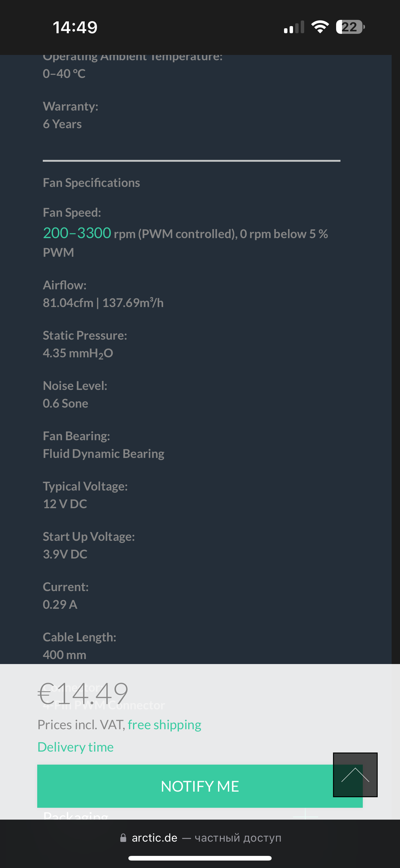
Task: Tap the Warranty 6 Years entry
Action: click(62, 124)
